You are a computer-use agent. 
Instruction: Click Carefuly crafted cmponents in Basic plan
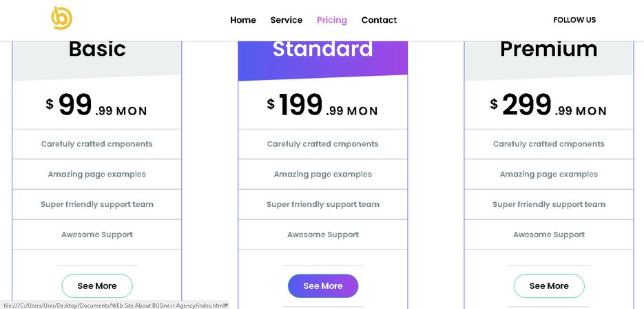pos(97,144)
